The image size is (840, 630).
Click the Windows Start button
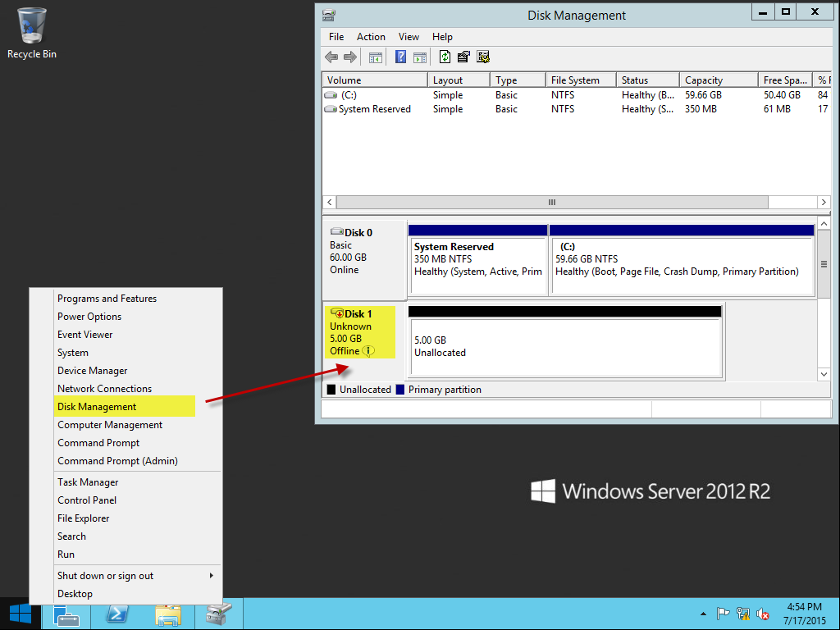(21, 614)
